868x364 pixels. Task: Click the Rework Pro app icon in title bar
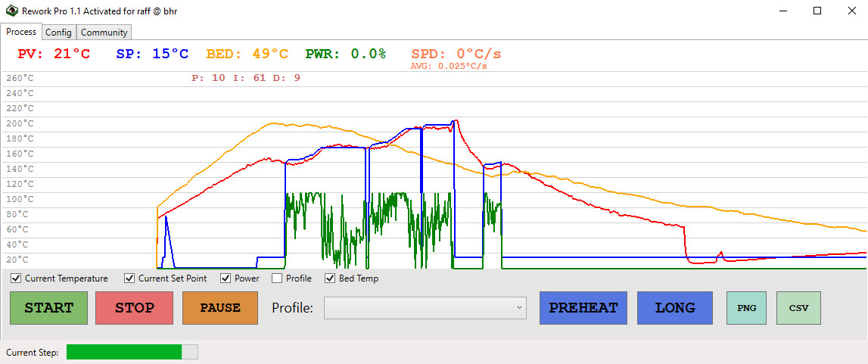click(x=11, y=11)
